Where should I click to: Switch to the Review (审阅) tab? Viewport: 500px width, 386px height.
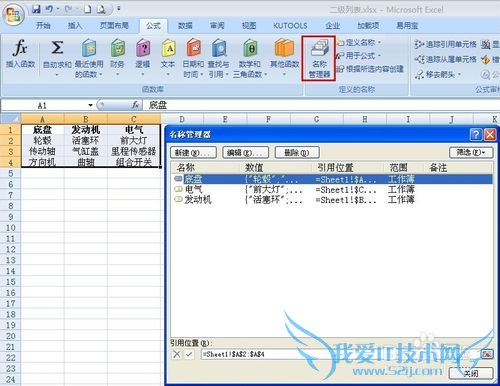(217, 26)
